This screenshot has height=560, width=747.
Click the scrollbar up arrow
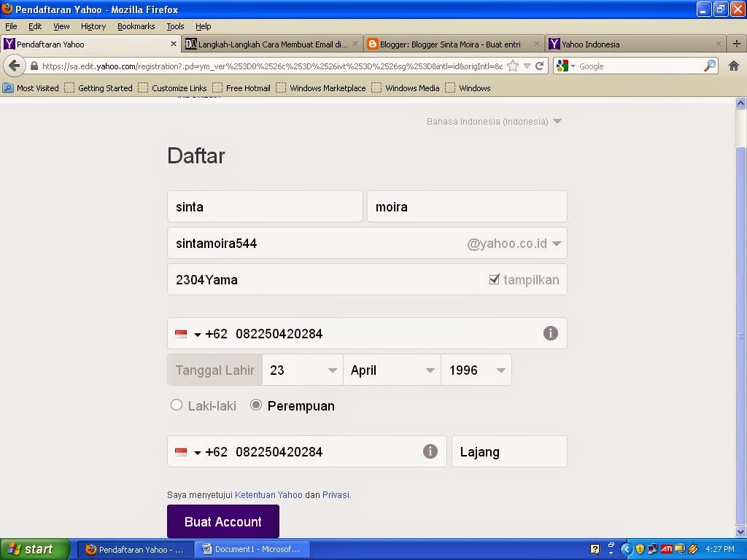click(741, 104)
